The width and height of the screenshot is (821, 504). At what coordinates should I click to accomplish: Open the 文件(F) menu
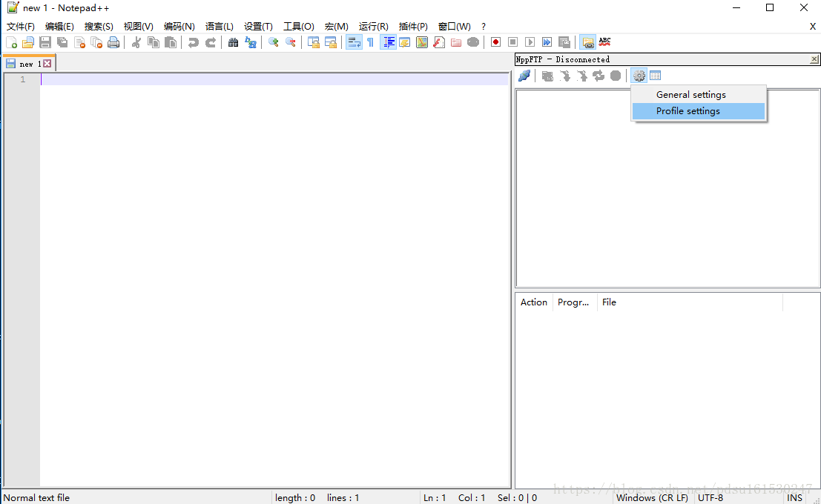(x=21, y=26)
